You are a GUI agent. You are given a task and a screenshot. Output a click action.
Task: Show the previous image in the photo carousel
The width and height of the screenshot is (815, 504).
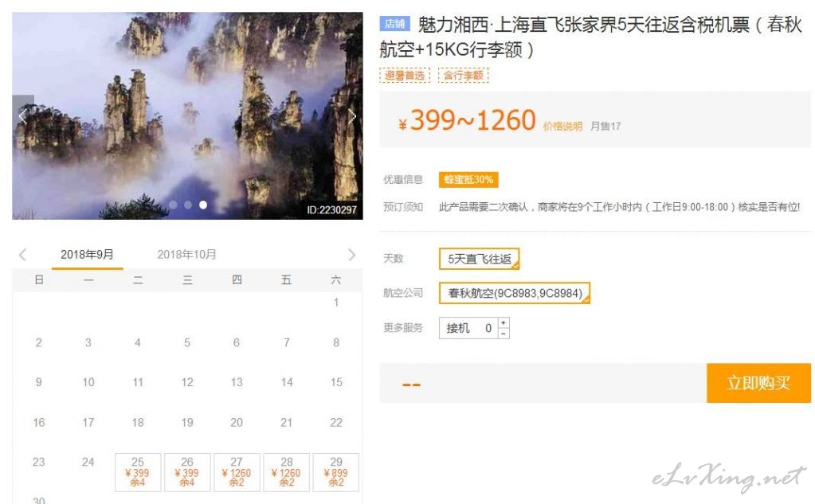[x=23, y=115]
